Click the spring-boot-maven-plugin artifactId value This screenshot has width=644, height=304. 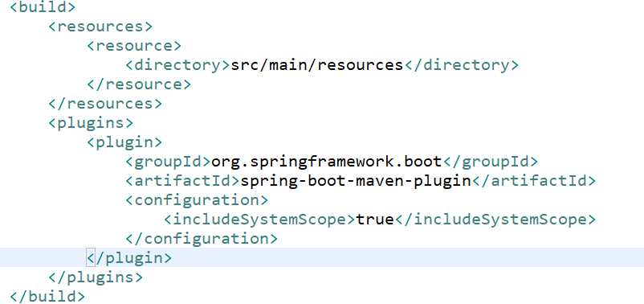click(x=355, y=181)
